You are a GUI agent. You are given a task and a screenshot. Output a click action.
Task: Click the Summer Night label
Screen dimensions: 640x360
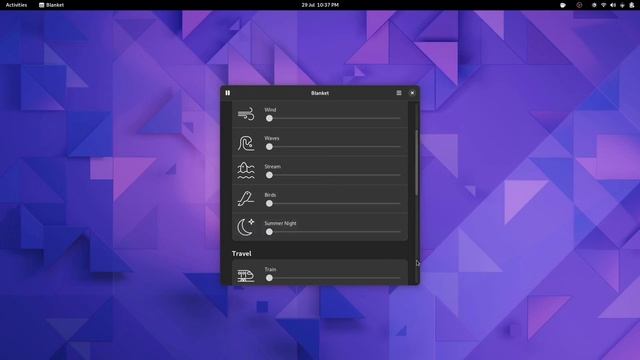280,224
